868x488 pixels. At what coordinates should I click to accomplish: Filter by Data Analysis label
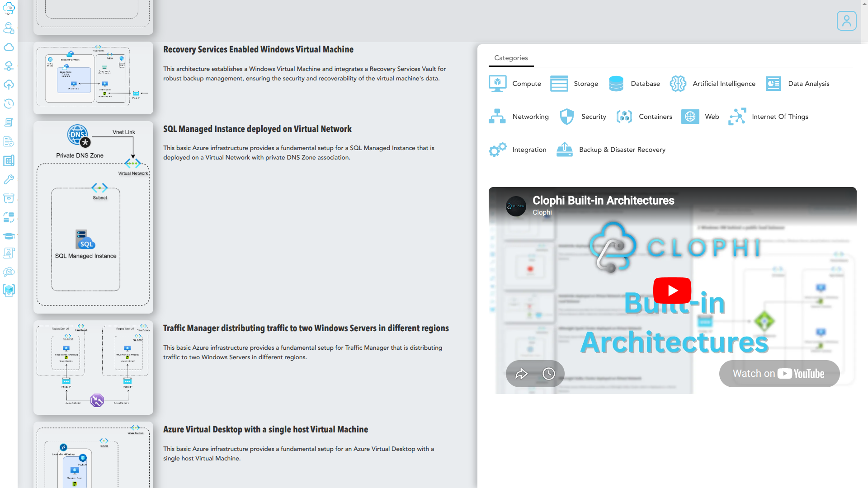[808, 84]
